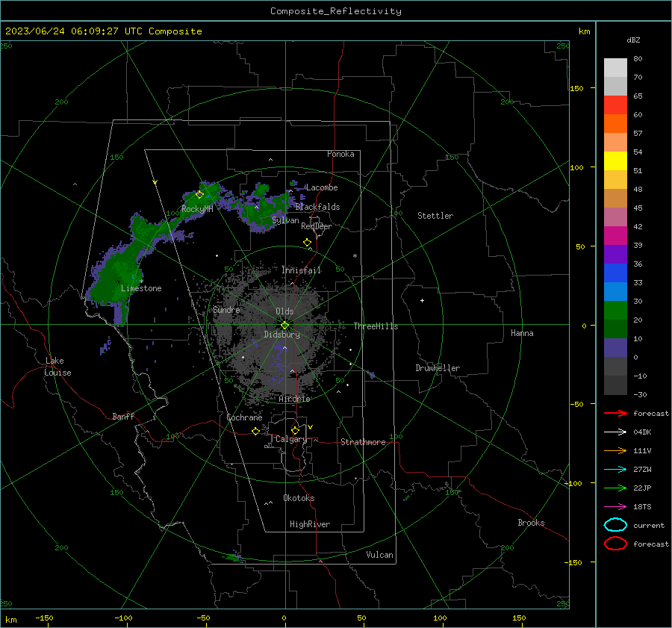Click the Innisfail town label

pos(301,270)
